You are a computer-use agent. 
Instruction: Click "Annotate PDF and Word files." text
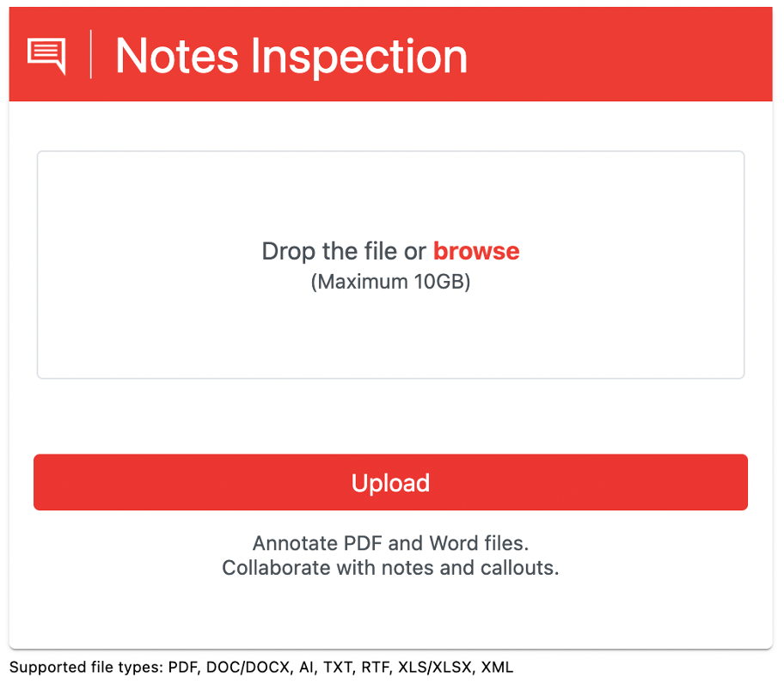tap(390, 543)
